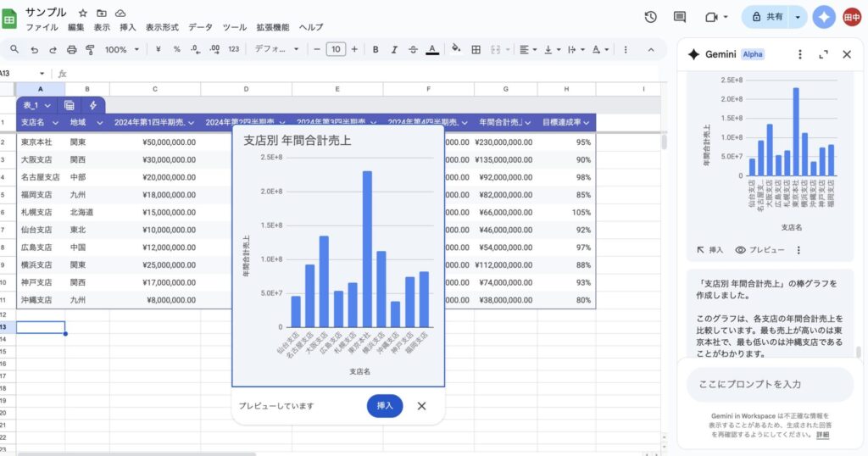Activate the paint format tool
Image resolution: width=868 pixels, height=456 pixels.
coord(90,49)
